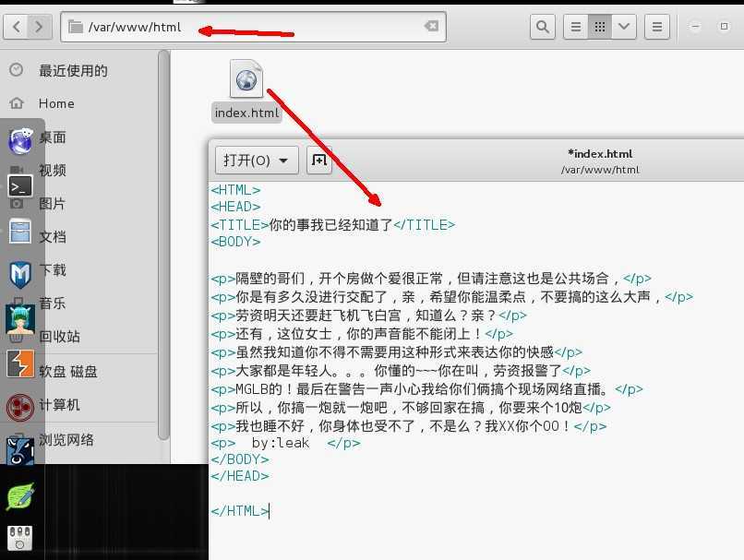Create a new document tab in editor

pos(318,161)
